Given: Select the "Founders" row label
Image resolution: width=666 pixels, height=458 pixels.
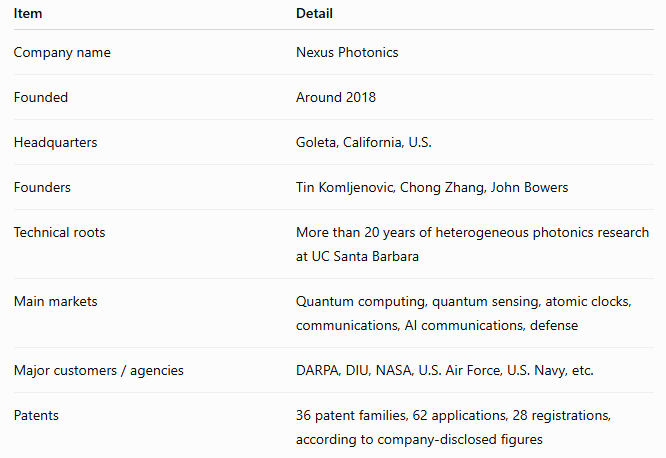Looking at the screenshot, I should point(42,187).
